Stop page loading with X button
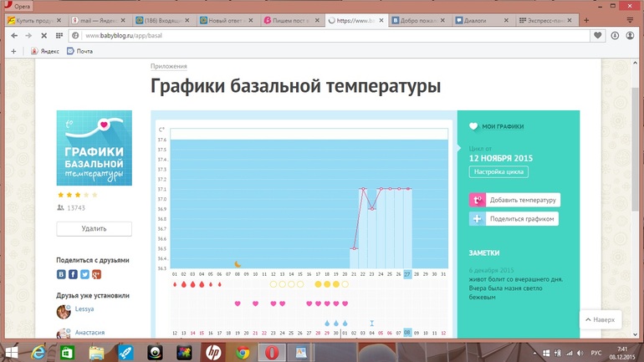 (43, 36)
